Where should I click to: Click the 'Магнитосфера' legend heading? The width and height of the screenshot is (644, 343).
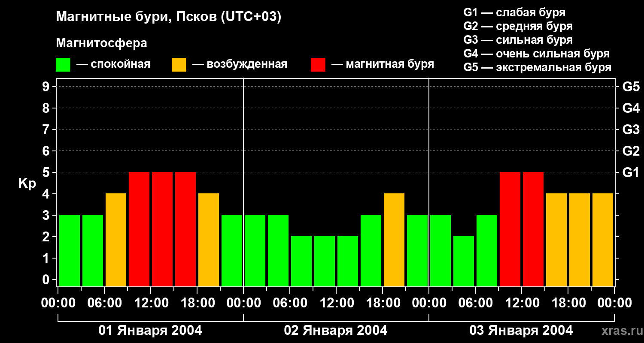[x=101, y=43]
